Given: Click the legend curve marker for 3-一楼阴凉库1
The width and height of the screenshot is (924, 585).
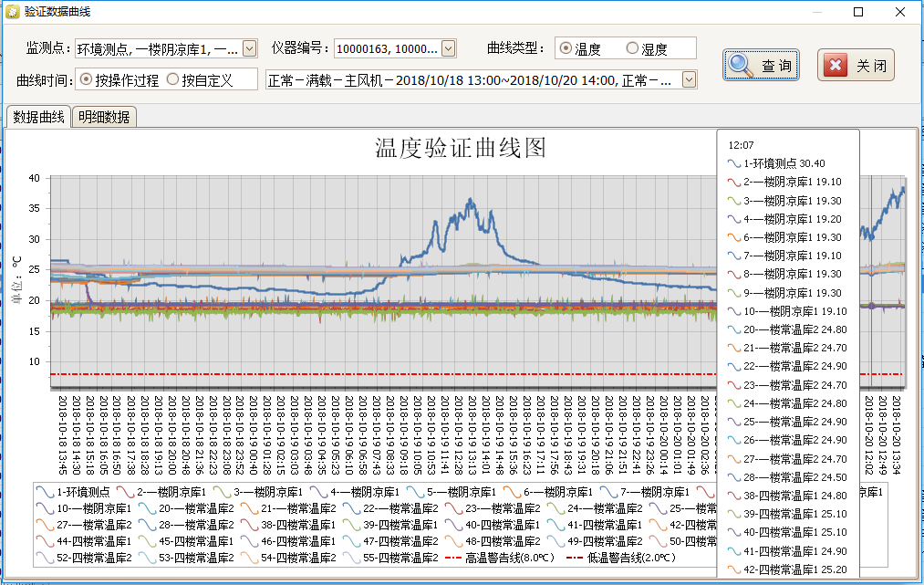Looking at the screenshot, I should click(222, 492).
